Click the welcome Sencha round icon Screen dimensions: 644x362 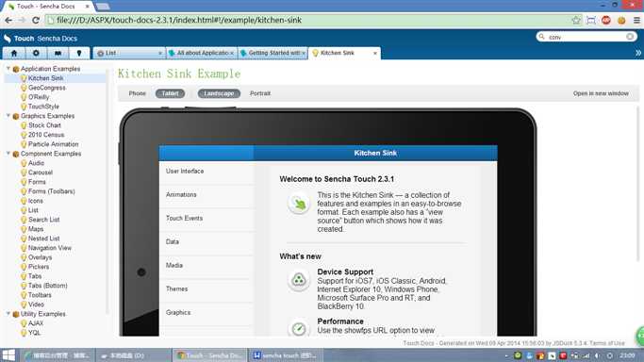[299, 204]
